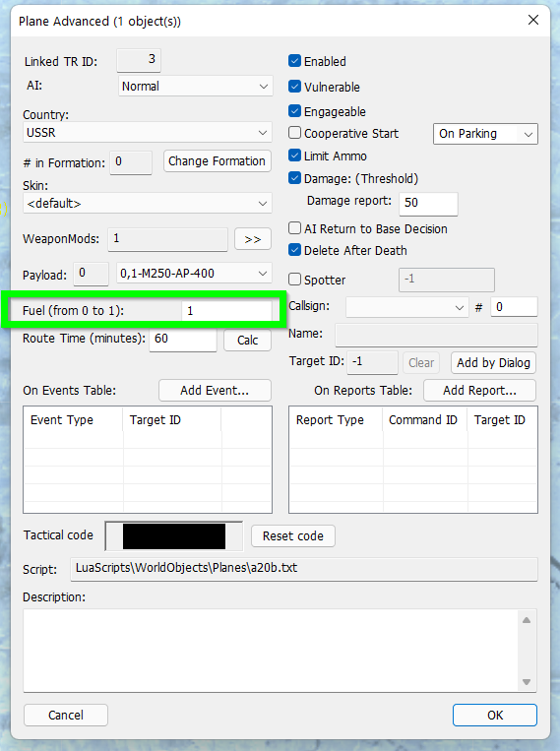Check AI Return to Base Decision
Viewport: 560px width, 751px height.
(x=294, y=228)
